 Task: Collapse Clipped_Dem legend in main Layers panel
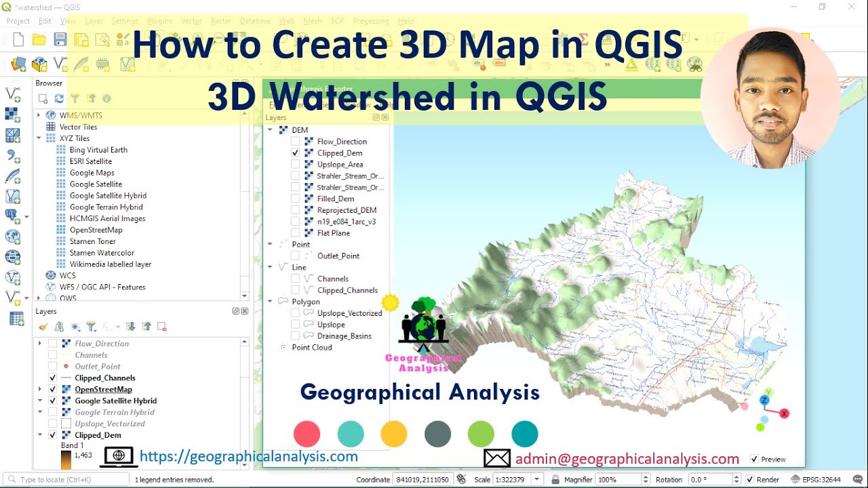pos(40,435)
